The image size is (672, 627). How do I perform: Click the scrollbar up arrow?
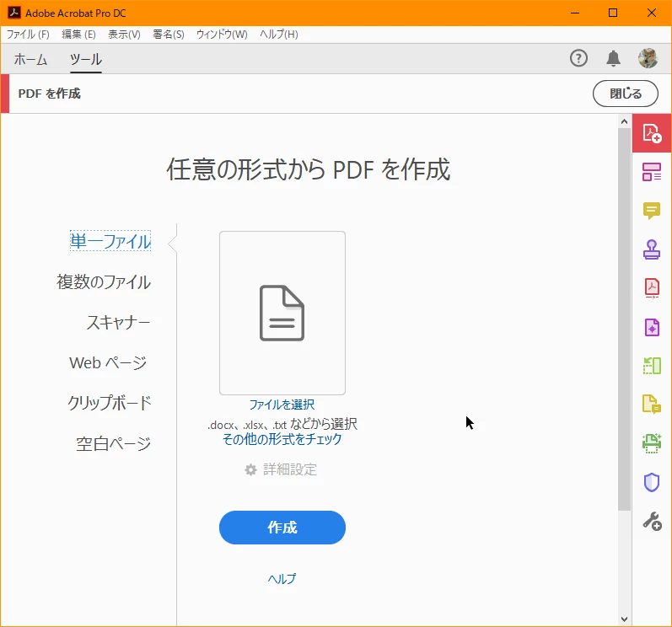coord(625,121)
